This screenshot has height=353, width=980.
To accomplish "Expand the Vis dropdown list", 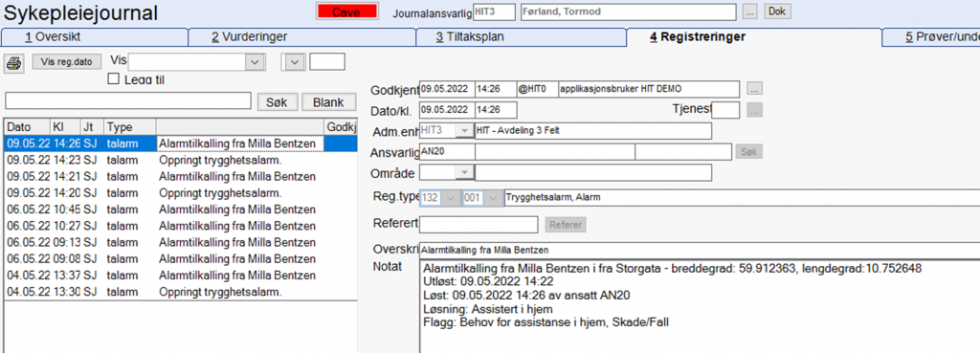I will point(254,61).
